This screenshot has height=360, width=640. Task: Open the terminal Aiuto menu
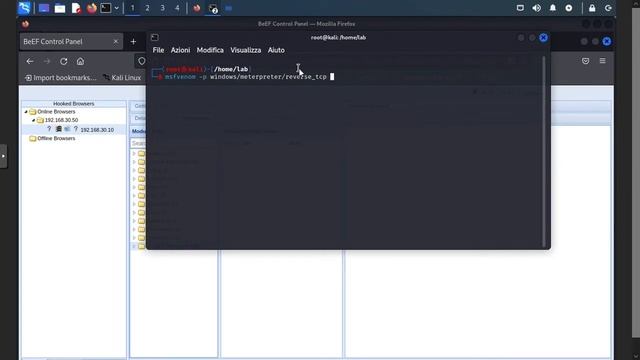coord(276,50)
